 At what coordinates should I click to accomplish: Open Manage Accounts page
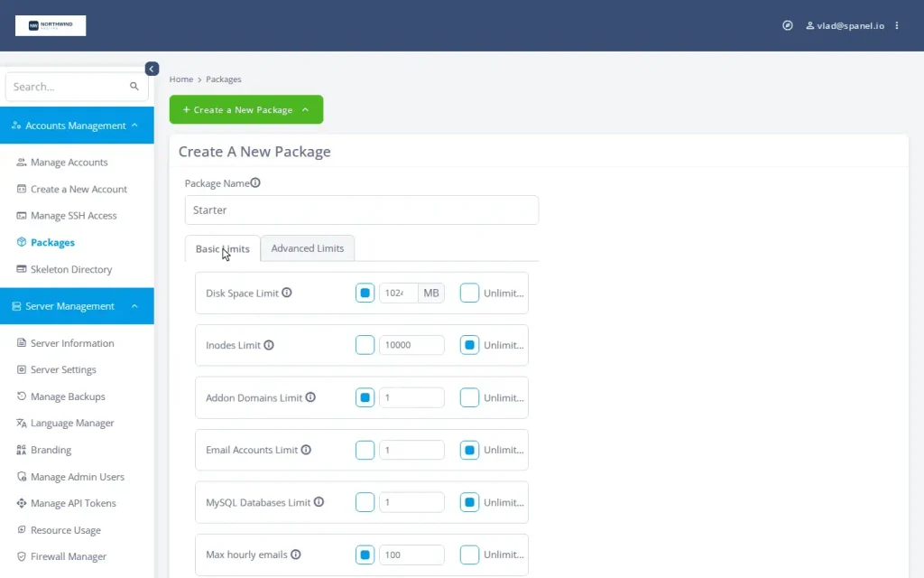point(69,163)
